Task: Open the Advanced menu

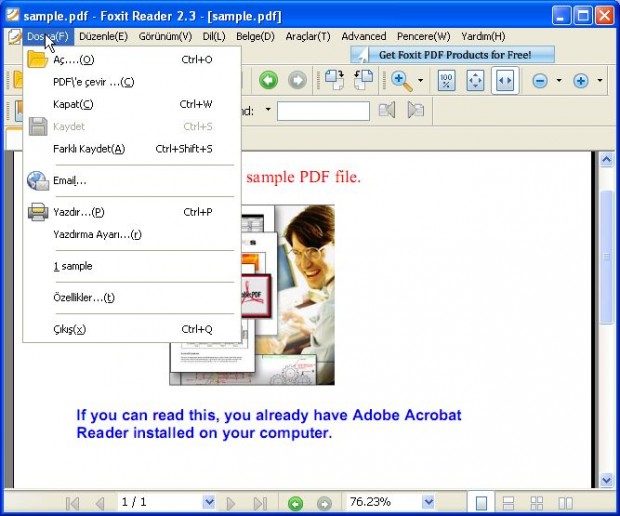Action: (x=364, y=36)
